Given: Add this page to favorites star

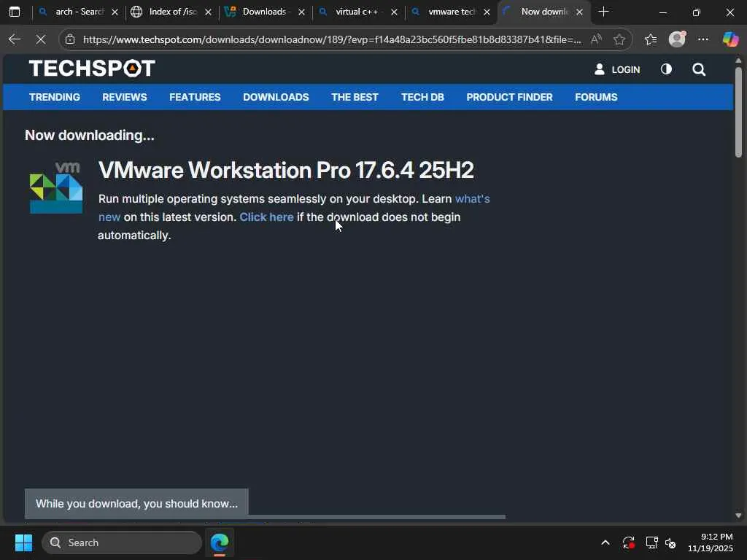Looking at the screenshot, I should (x=619, y=39).
